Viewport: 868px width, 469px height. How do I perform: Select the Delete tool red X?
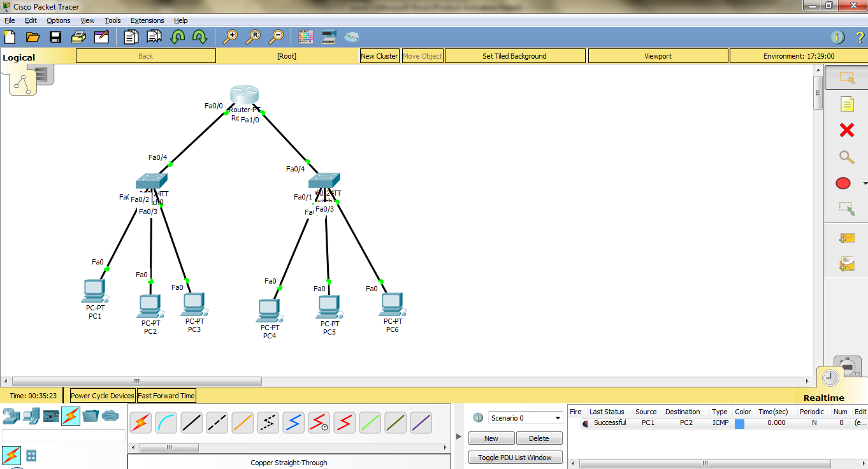click(x=846, y=130)
